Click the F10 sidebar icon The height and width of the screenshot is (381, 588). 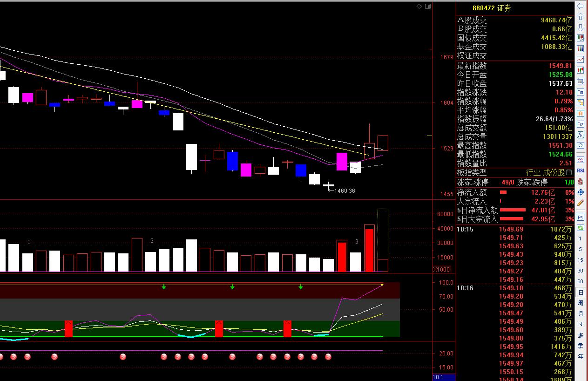pos(580,92)
